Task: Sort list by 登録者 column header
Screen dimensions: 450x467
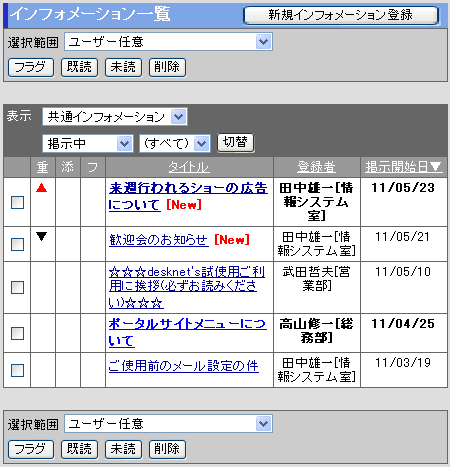Action: coord(316,167)
